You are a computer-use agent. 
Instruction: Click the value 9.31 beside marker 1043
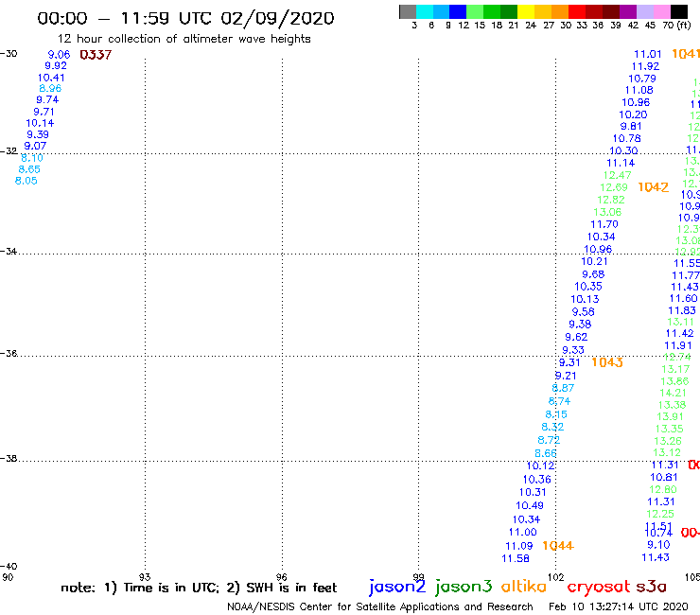coord(569,362)
